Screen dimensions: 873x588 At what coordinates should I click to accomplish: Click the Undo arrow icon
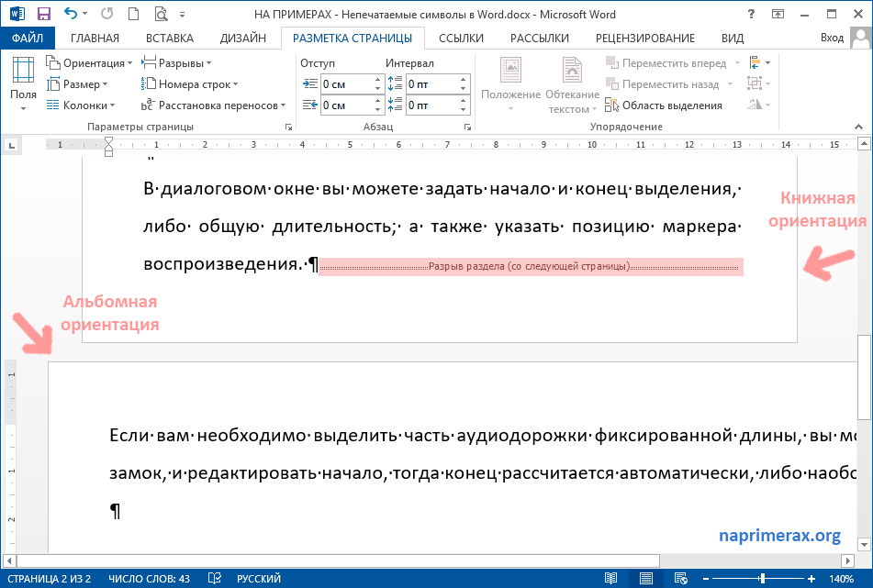tap(70, 14)
